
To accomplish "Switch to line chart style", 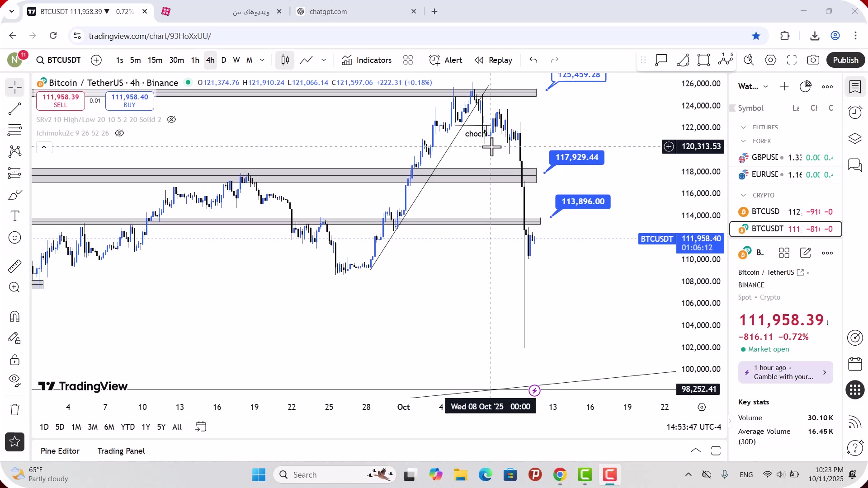I will 306,60.
